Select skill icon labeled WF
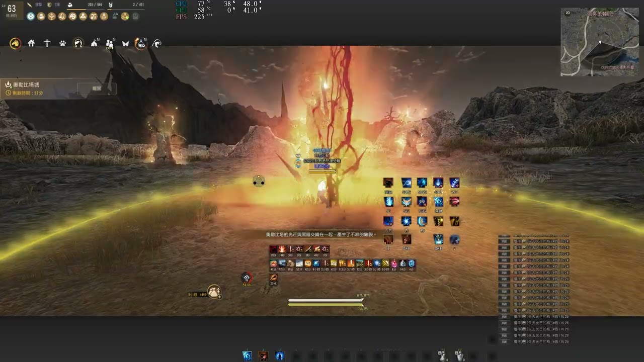The height and width of the screenshot is (362, 644). [x=454, y=183]
